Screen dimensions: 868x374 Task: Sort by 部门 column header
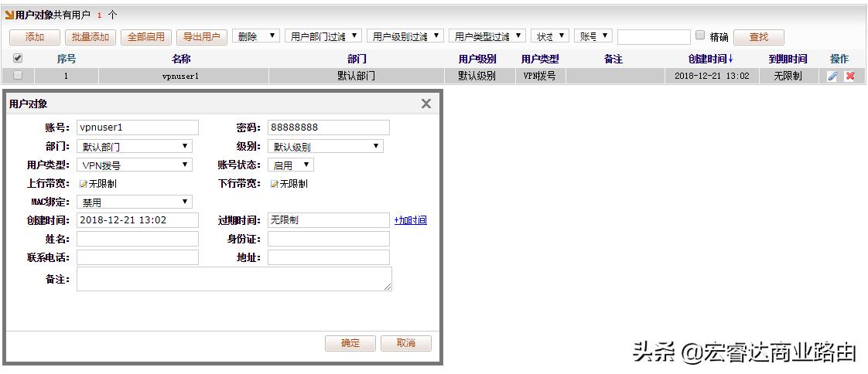[357, 59]
